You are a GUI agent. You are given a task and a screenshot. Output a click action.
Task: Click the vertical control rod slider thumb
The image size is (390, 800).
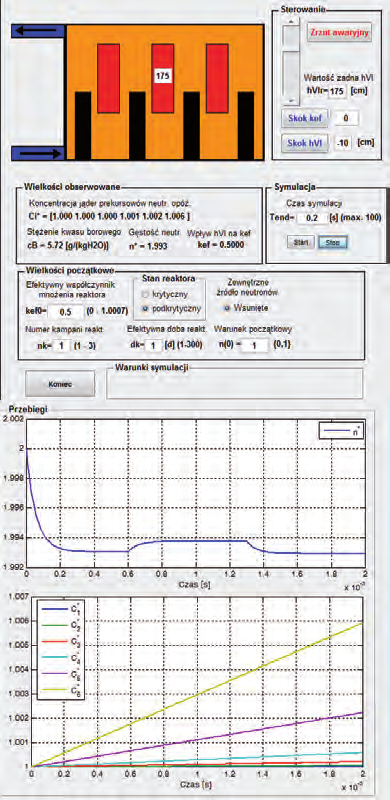291,38
